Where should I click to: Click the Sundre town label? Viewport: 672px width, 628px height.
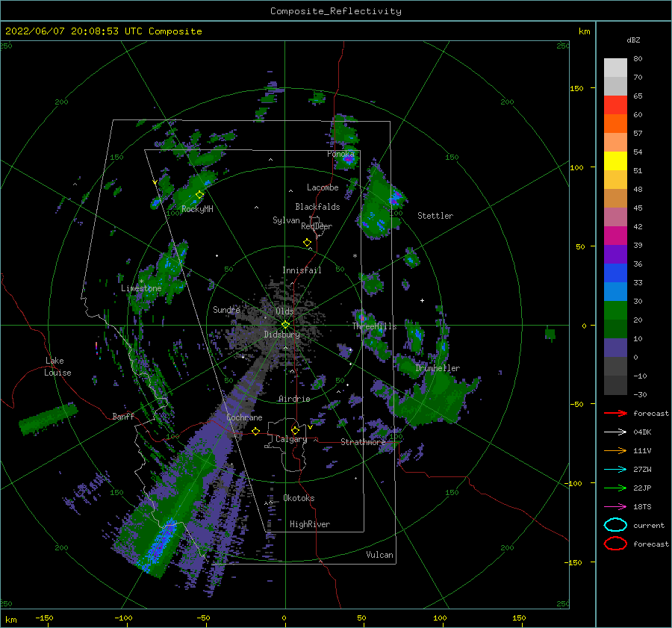pos(226,309)
